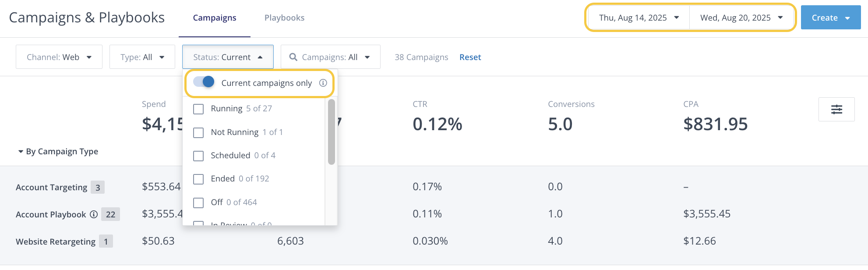This screenshot has width=868, height=270.
Task: Open the start date Aug 14 picker
Action: pos(639,18)
